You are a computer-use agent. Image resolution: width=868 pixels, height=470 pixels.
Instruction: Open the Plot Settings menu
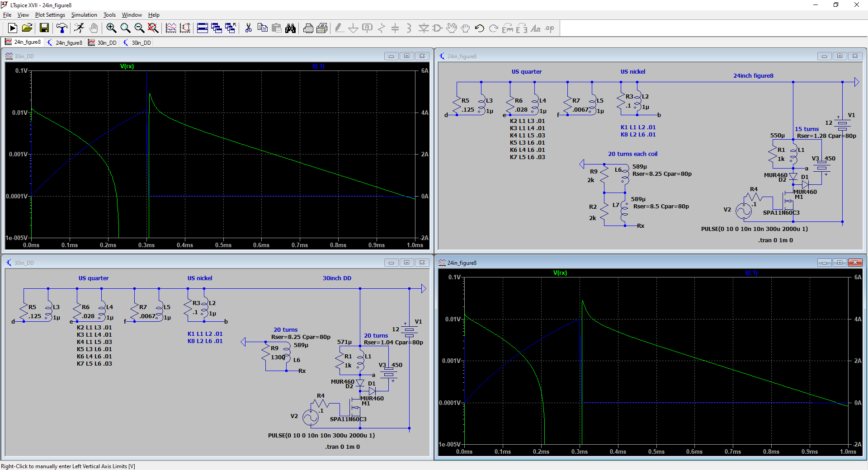[50, 15]
